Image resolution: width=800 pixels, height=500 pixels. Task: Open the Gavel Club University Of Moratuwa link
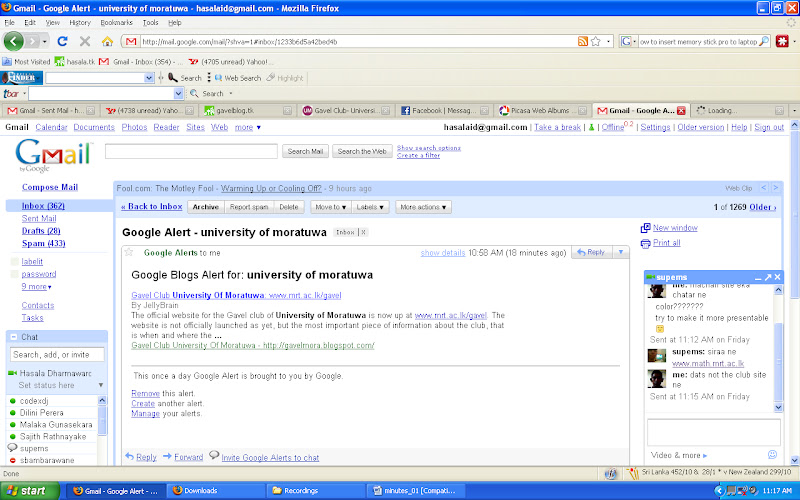click(x=236, y=295)
